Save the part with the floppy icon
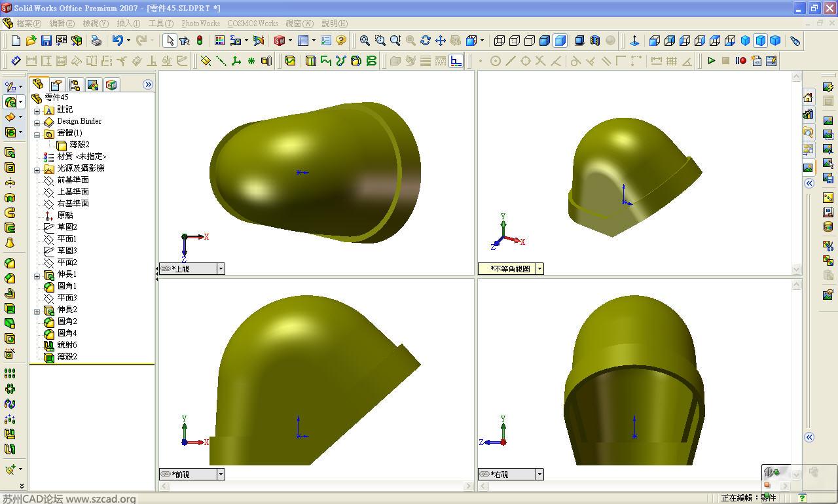The image size is (838, 504). point(46,41)
